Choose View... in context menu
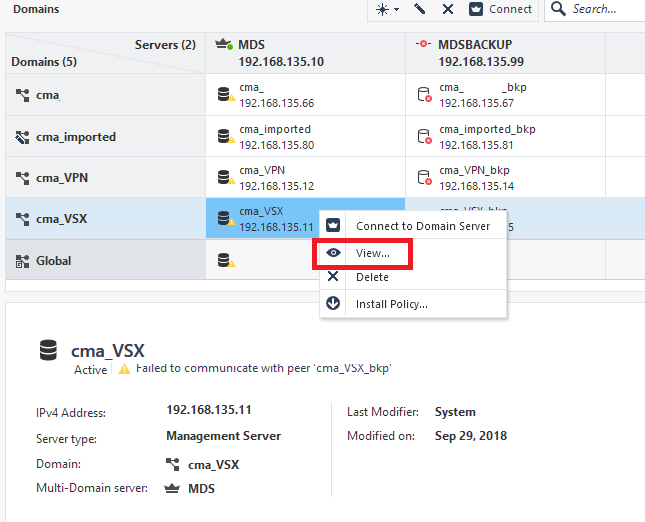Viewport: 645px width, 522px height. [x=413, y=253]
